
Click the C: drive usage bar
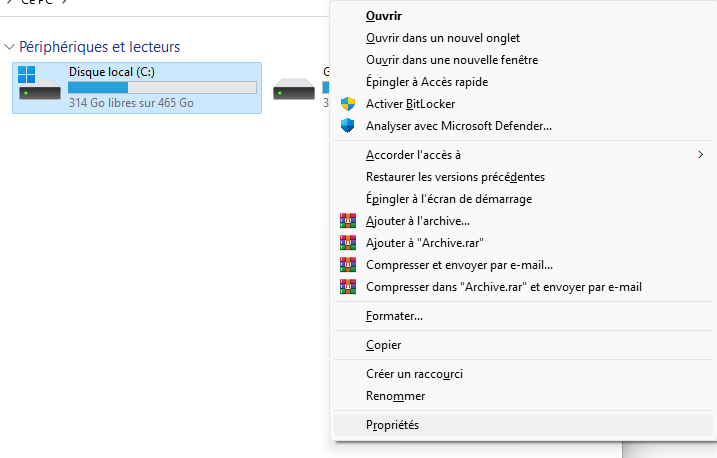pos(162,87)
